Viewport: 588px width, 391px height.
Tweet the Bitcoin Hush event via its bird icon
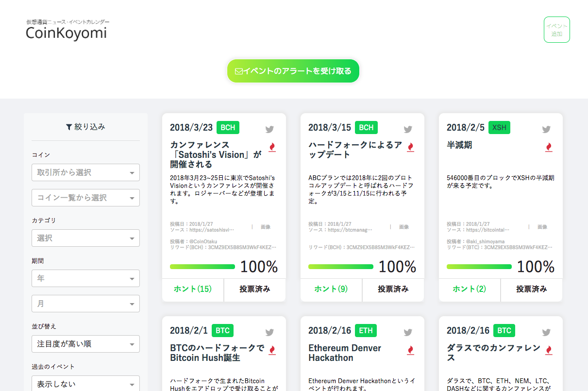point(269,332)
